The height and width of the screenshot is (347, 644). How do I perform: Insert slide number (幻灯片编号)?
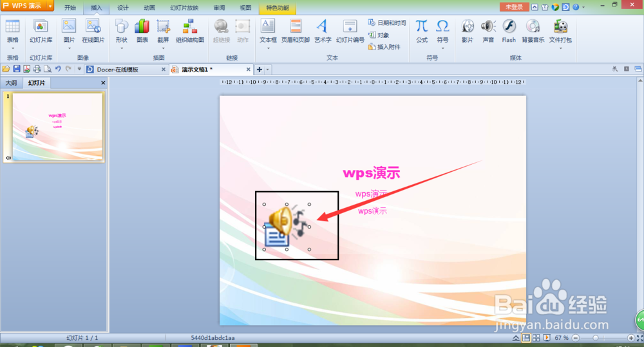pos(350,31)
